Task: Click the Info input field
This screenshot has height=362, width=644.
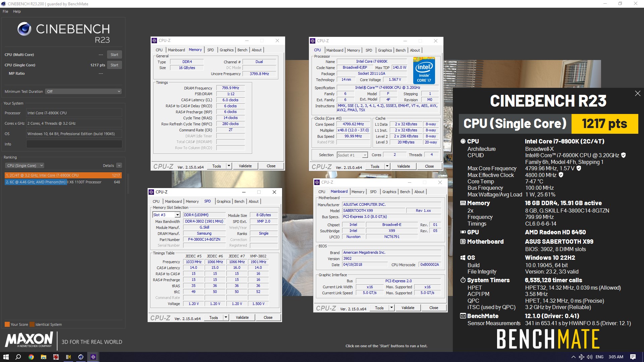Action: click(x=74, y=144)
